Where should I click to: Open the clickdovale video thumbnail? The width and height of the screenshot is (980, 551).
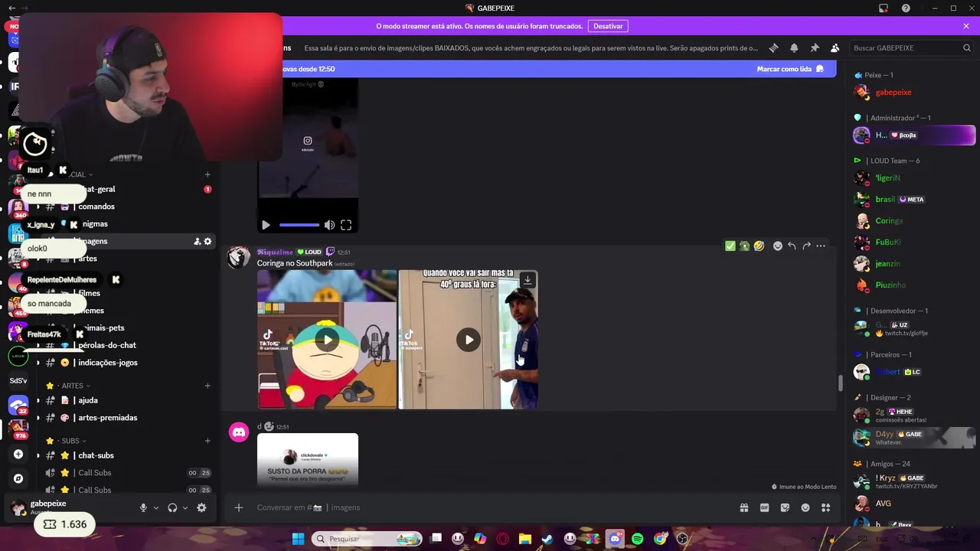(x=308, y=459)
